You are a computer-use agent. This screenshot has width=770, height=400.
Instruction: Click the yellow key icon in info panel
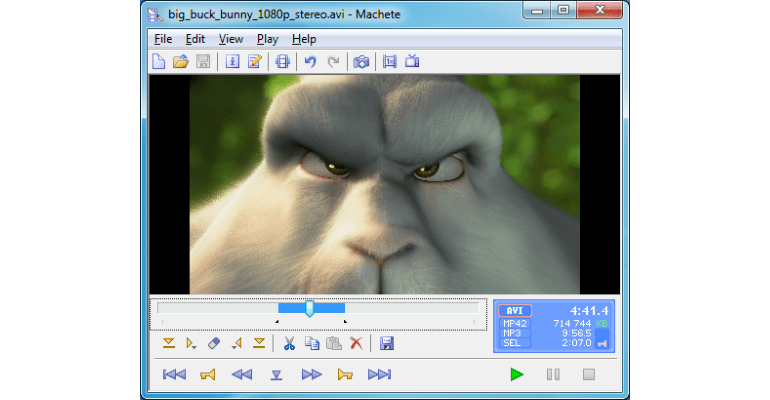(x=602, y=344)
